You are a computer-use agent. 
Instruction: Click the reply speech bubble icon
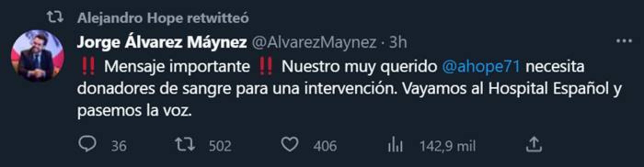[x=87, y=144]
